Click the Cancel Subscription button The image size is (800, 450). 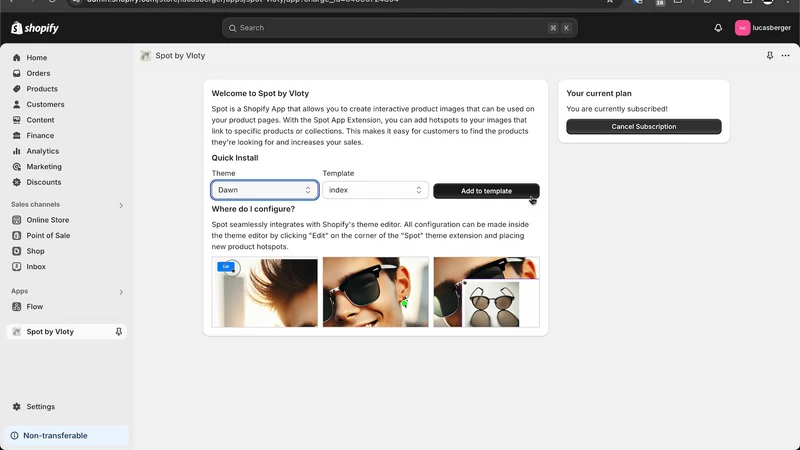[x=644, y=127]
